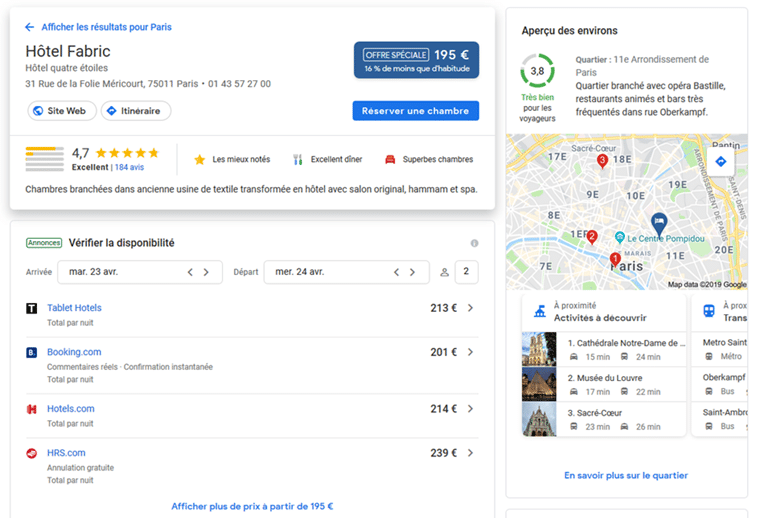The width and height of the screenshot is (758, 518).
Task: Click En savoir plus sur le quartier
Action: click(x=626, y=476)
